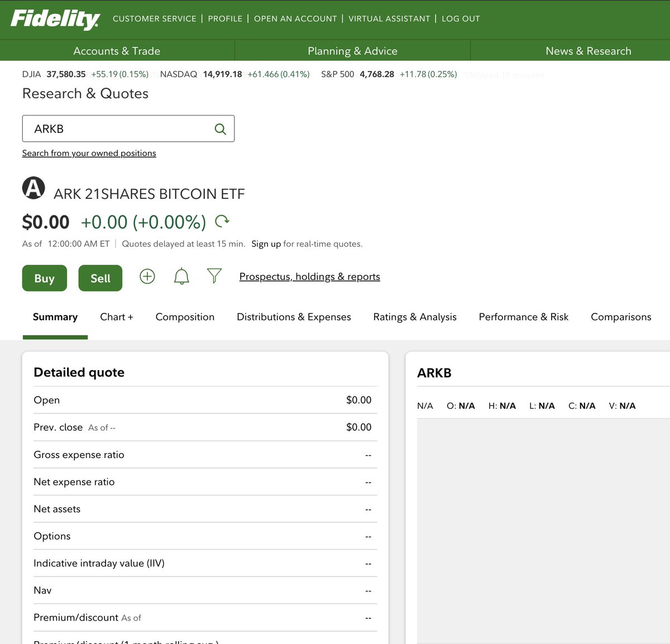Viewport: 670px width, 644px height.
Task: Click Search from your owned positions
Action: pos(89,153)
